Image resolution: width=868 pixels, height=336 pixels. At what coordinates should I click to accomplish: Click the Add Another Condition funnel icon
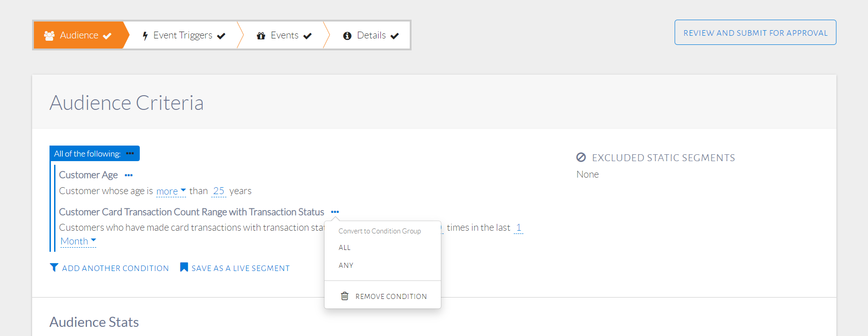54,267
